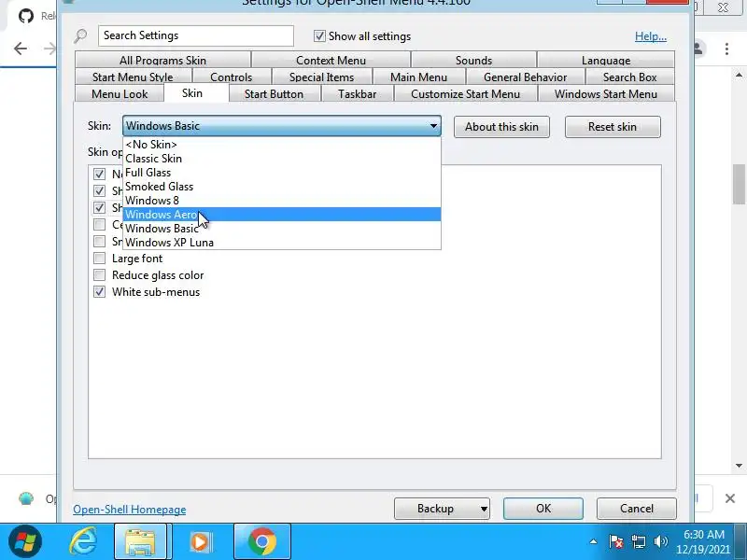This screenshot has height=560, width=747.
Task: Open Chrome's three-dot menu
Action: point(726,49)
